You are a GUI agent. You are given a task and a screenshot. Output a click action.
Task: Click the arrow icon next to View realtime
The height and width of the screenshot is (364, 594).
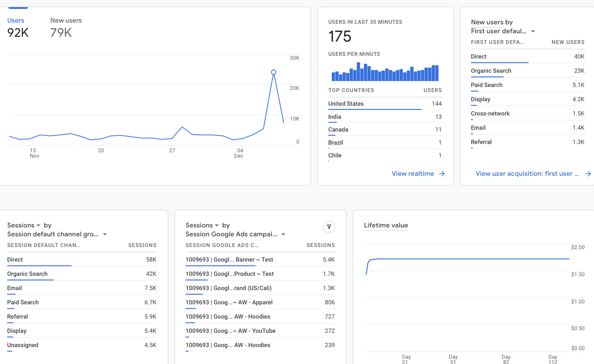click(442, 174)
